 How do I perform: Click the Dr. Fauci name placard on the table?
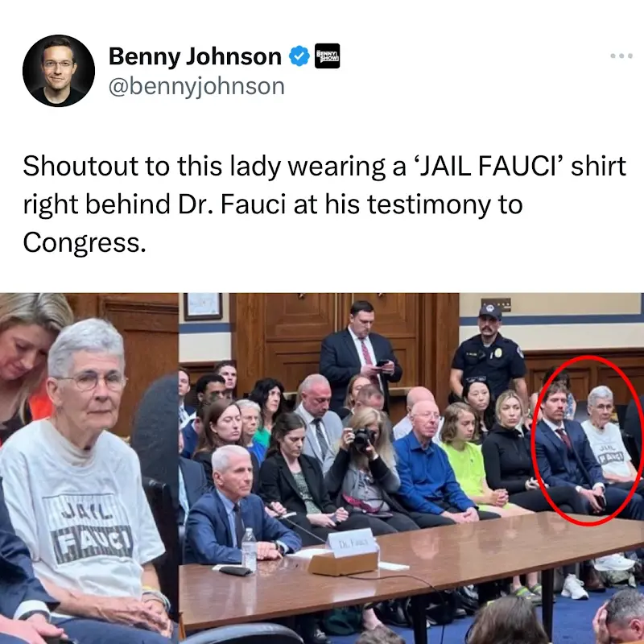tap(352, 542)
